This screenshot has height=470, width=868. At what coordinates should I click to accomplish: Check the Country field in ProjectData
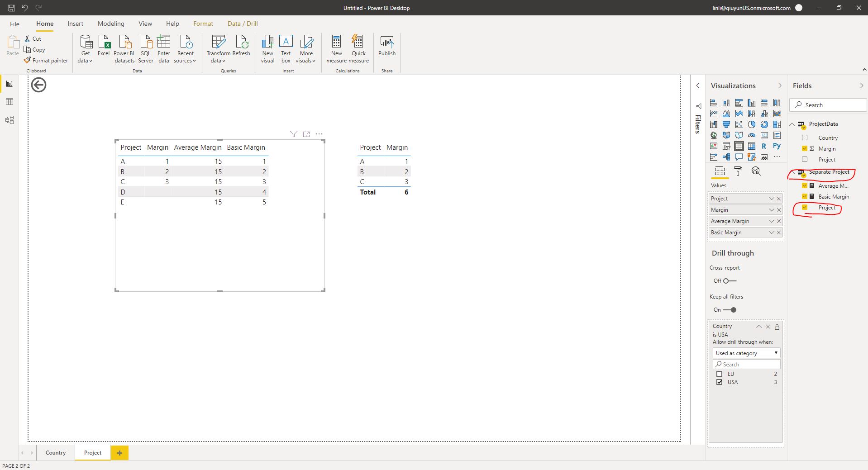click(805, 138)
